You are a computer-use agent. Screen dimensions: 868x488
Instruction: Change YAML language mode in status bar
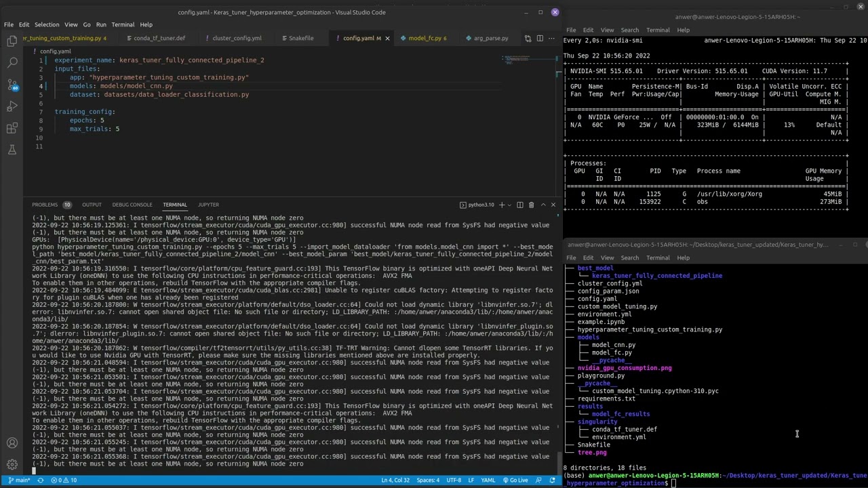[488, 481]
